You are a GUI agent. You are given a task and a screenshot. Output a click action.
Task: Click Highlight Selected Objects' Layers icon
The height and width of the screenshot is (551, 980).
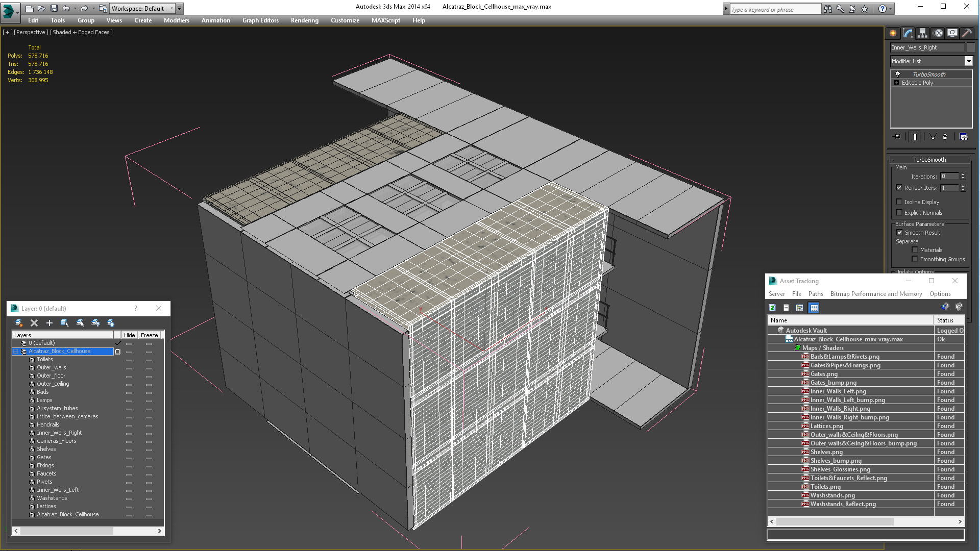80,323
